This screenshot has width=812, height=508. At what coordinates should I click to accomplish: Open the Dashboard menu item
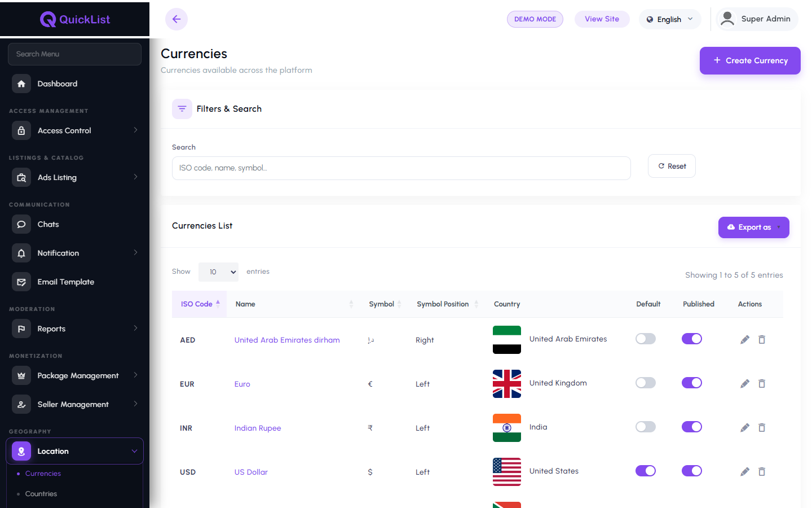point(74,84)
